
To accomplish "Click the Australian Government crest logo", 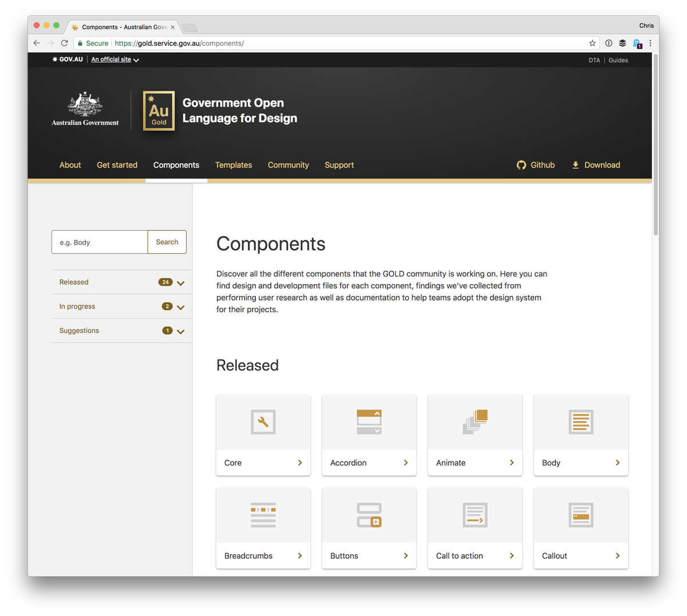I will [85, 109].
